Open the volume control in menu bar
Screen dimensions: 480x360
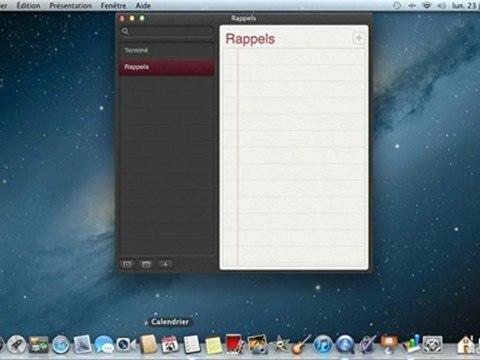coord(442,5)
